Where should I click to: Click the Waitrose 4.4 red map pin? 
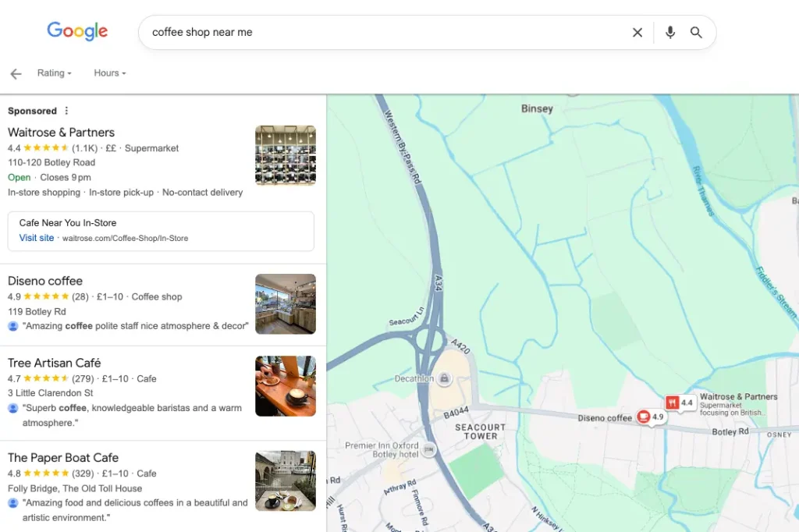click(x=680, y=403)
